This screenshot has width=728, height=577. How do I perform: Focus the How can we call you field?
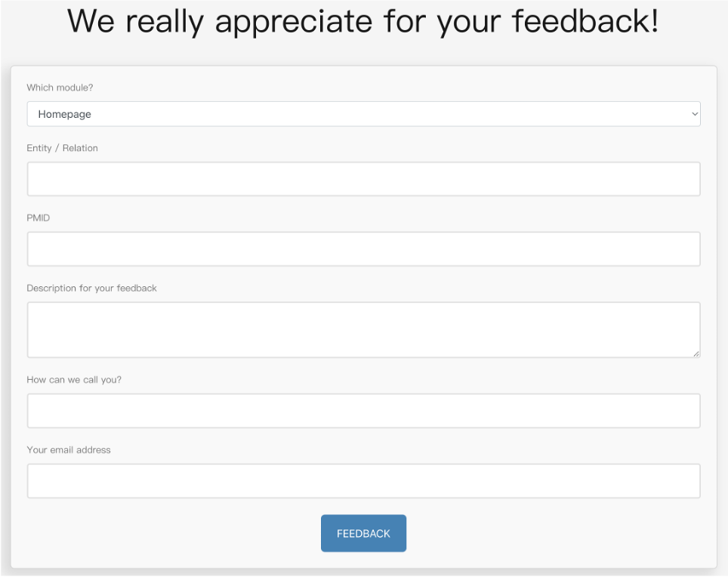pos(362,411)
